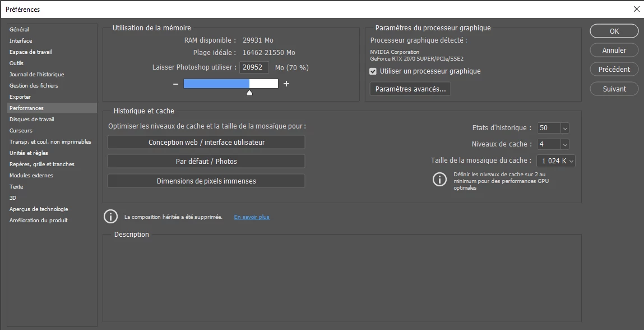Advance to next section with Suivant
This screenshot has height=330, width=644.
tap(614, 89)
